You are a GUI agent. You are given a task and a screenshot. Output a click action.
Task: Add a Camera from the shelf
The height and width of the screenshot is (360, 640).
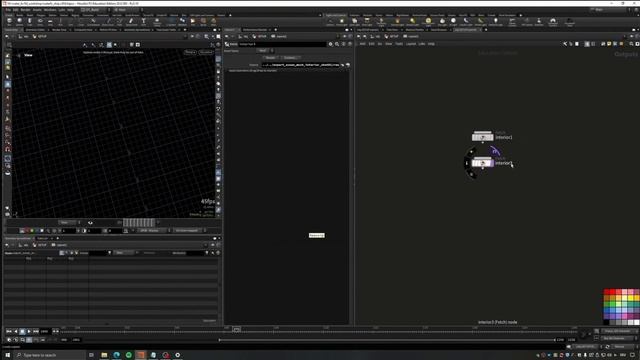click(x=330, y=22)
